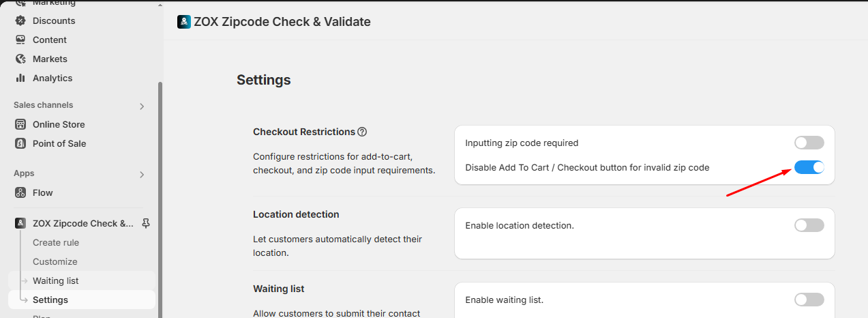868x318 pixels.
Task: Unpin ZOX Zipcode app via pin icon
Action: click(x=145, y=223)
